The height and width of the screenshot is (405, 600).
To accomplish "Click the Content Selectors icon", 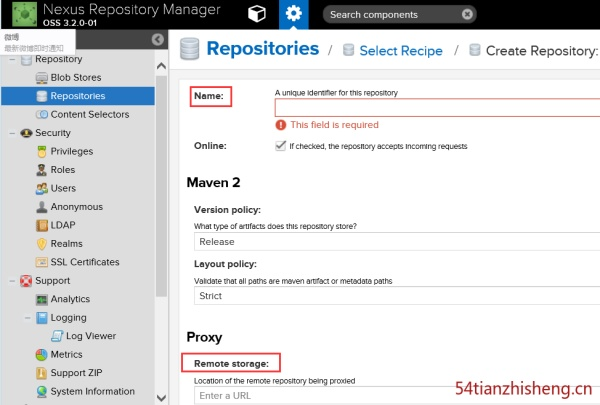I will click(42, 114).
